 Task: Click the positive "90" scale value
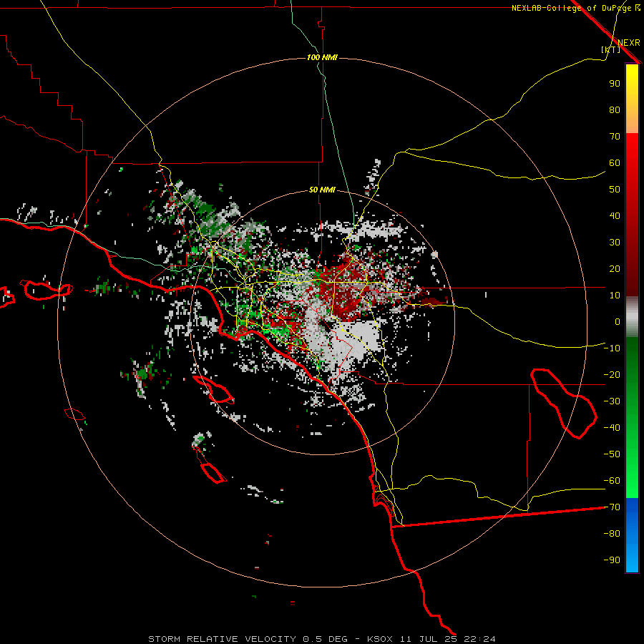615,84
